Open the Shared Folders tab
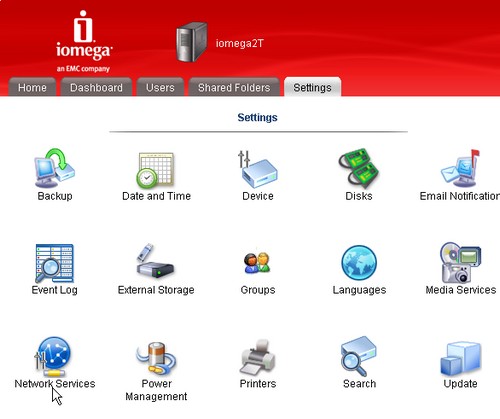Viewport: 500px width, 419px height. [234, 87]
